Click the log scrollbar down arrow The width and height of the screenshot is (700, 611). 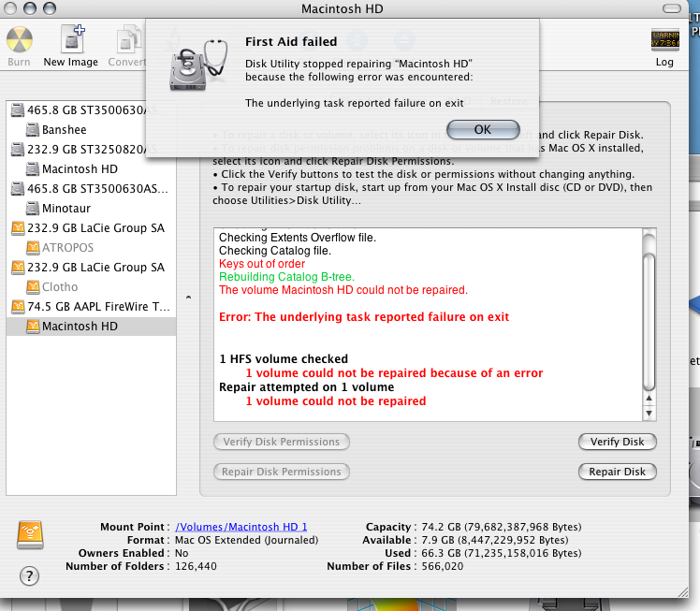pos(649,413)
